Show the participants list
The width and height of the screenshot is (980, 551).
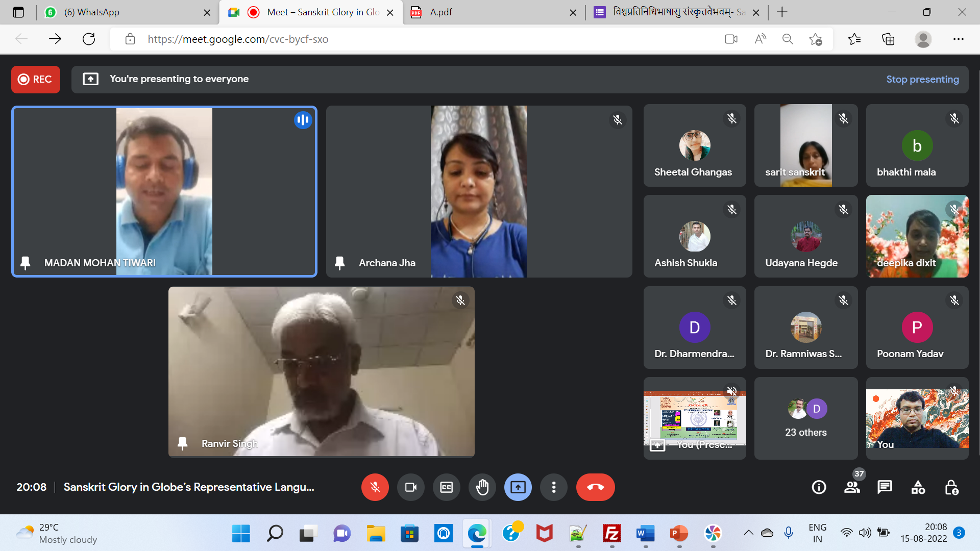[852, 487]
